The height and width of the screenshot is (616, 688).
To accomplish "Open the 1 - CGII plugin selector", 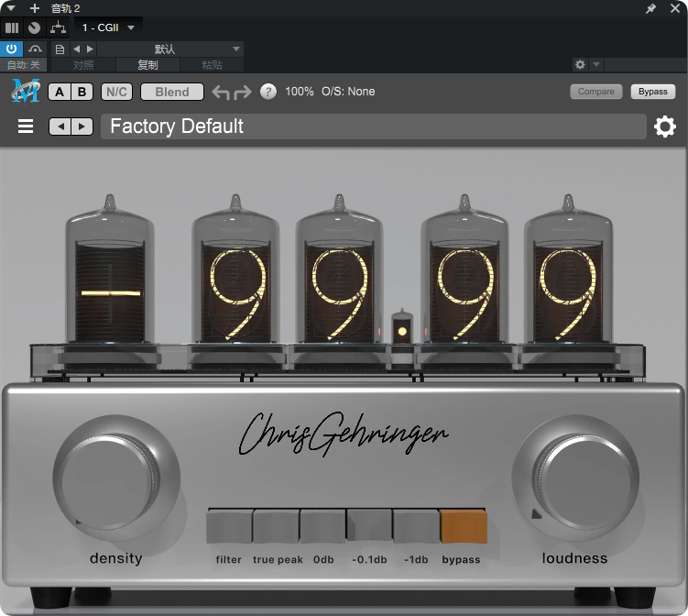I will coord(108,27).
